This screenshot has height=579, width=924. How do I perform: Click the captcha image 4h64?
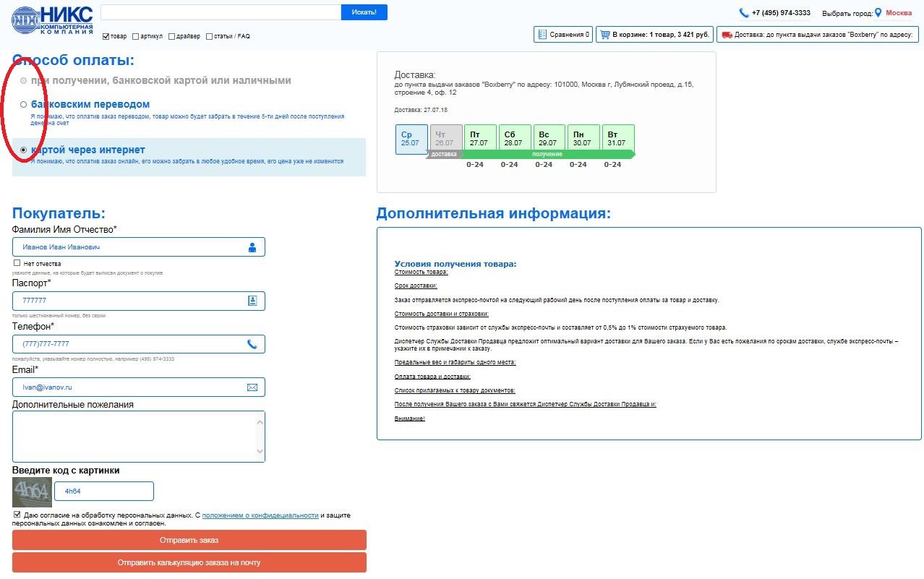coord(32,492)
